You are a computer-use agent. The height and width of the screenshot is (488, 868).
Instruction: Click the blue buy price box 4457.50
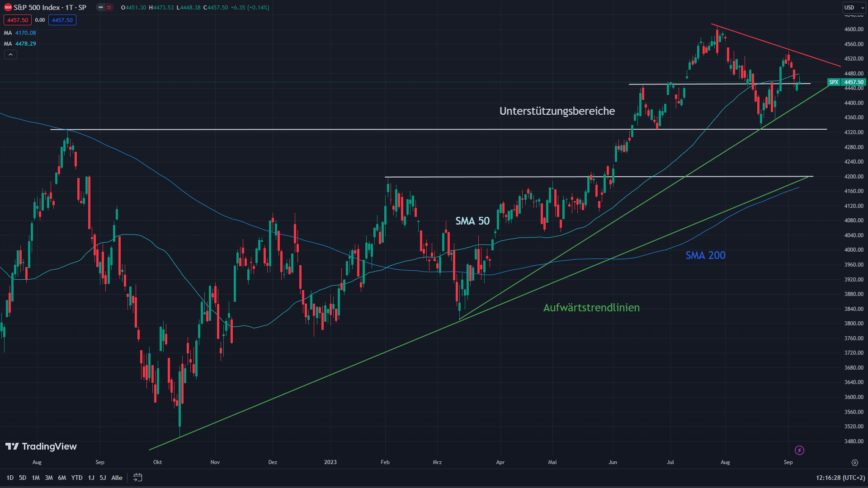point(62,20)
